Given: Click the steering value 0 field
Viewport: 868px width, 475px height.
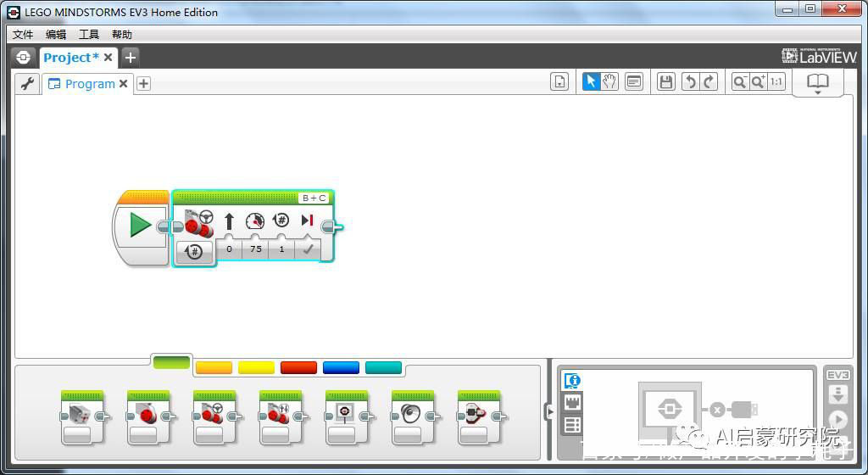Looking at the screenshot, I should point(229,249).
